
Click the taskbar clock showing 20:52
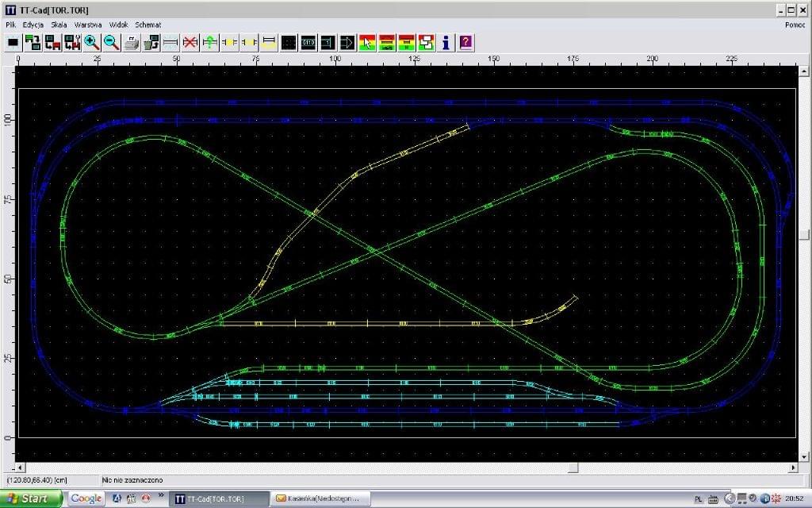coord(795,498)
